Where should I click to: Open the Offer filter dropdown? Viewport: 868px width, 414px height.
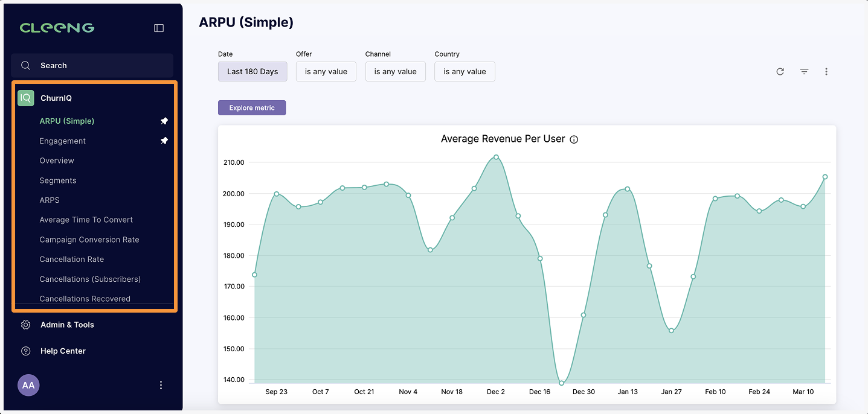tap(326, 71)
